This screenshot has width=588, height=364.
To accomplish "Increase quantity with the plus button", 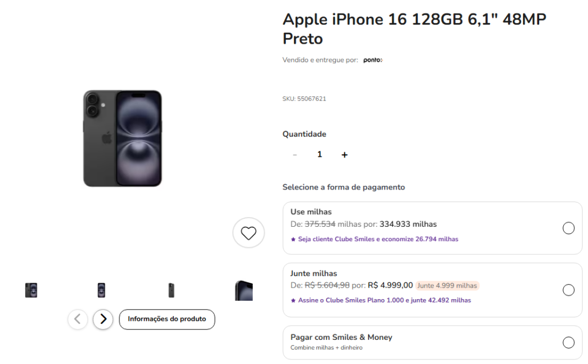I will (x=345, y=154).
